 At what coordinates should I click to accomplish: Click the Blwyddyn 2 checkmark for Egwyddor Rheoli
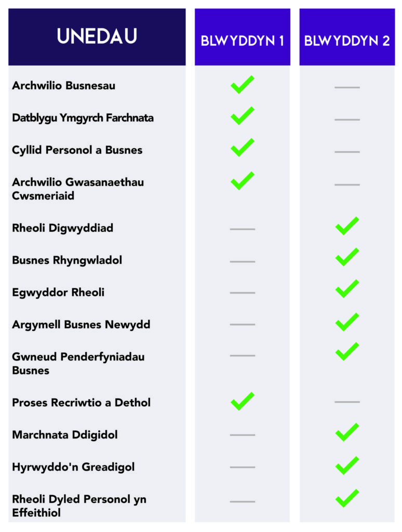click(347, 289)
